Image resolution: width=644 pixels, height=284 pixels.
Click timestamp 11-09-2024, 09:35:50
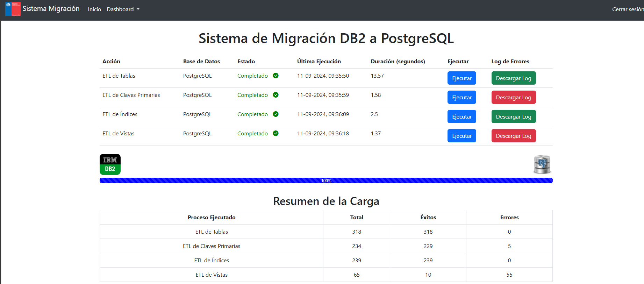click(323, 76)
